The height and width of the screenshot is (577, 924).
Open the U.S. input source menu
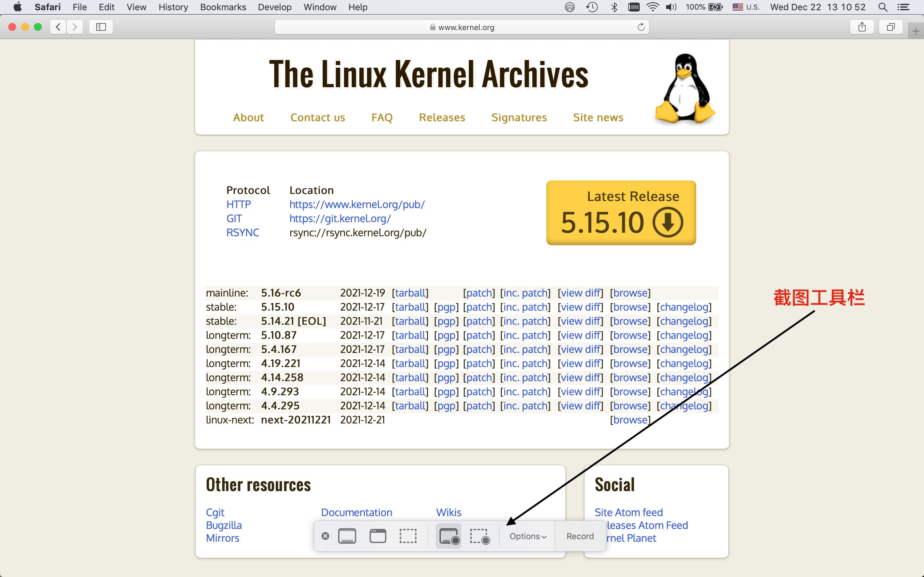746,7
